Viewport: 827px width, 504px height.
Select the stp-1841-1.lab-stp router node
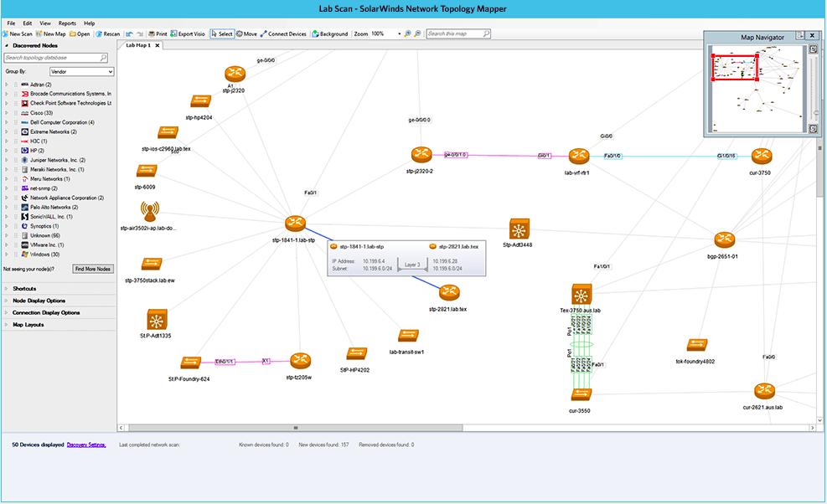[x=295, y=223]
